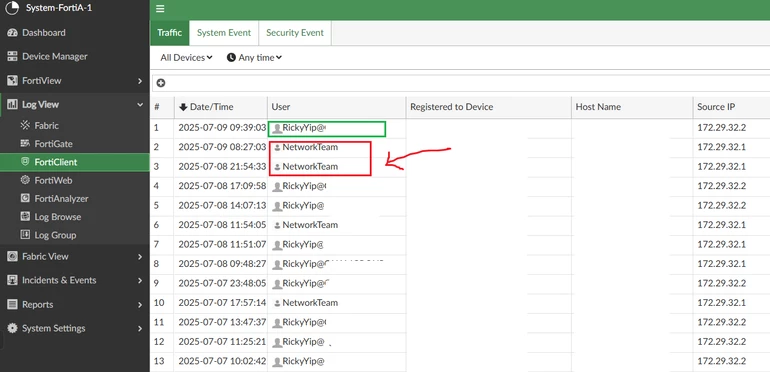Click Source IP 172.29.32.1 in row 7
The height and width of the screenshot is (372, 770).
(x=721, y=244)
